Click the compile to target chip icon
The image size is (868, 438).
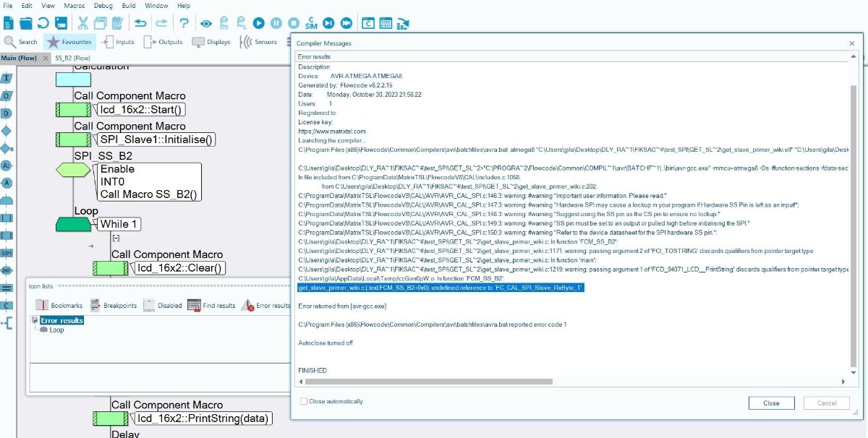pyautogui.click(x=403, y=23)
